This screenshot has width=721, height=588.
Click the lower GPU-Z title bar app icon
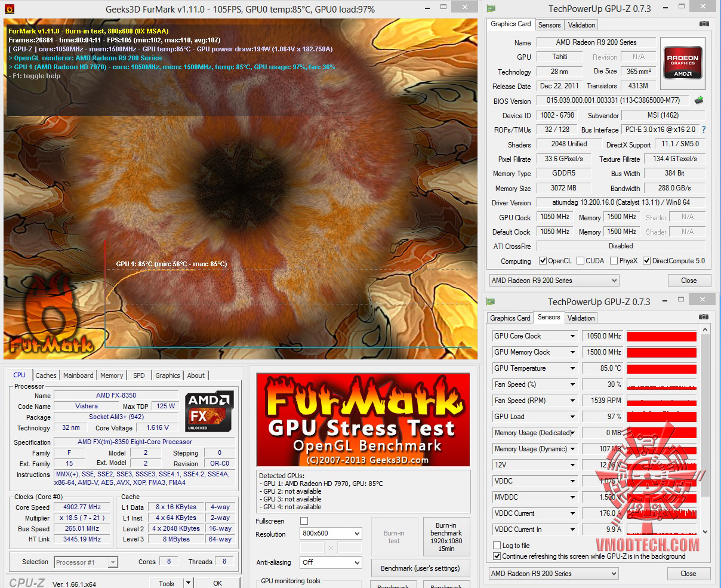click(x=491, y=301)
